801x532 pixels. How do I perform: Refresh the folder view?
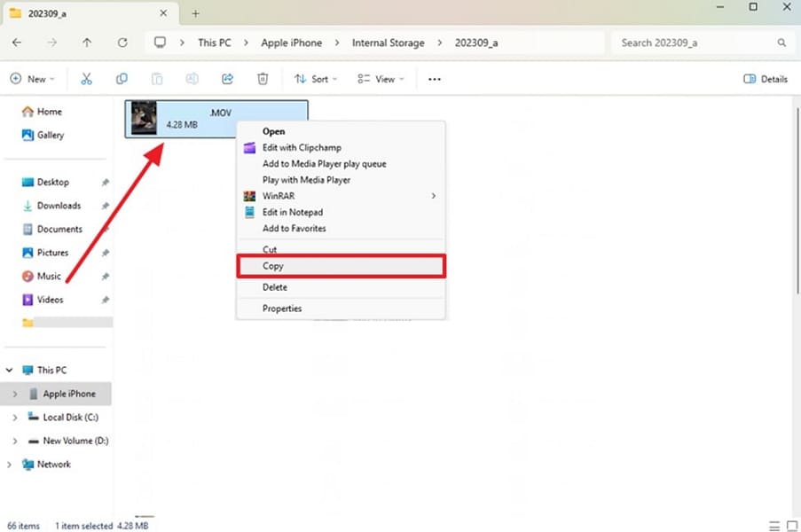[122, 42]
